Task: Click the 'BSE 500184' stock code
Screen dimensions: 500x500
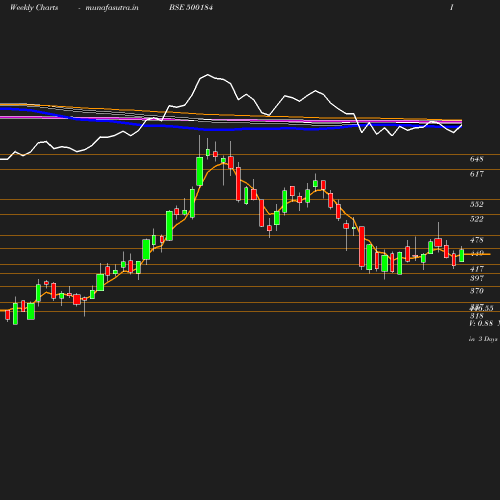Action: (191, 7)
